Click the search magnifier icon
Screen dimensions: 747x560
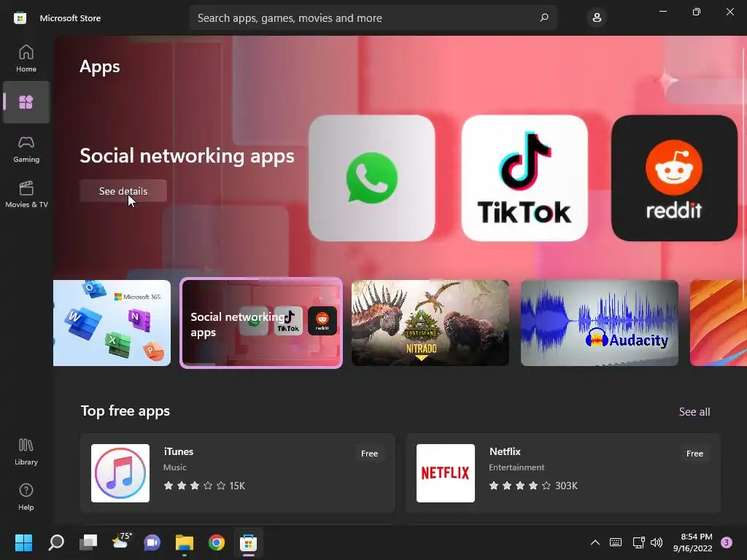coord(543,17)
